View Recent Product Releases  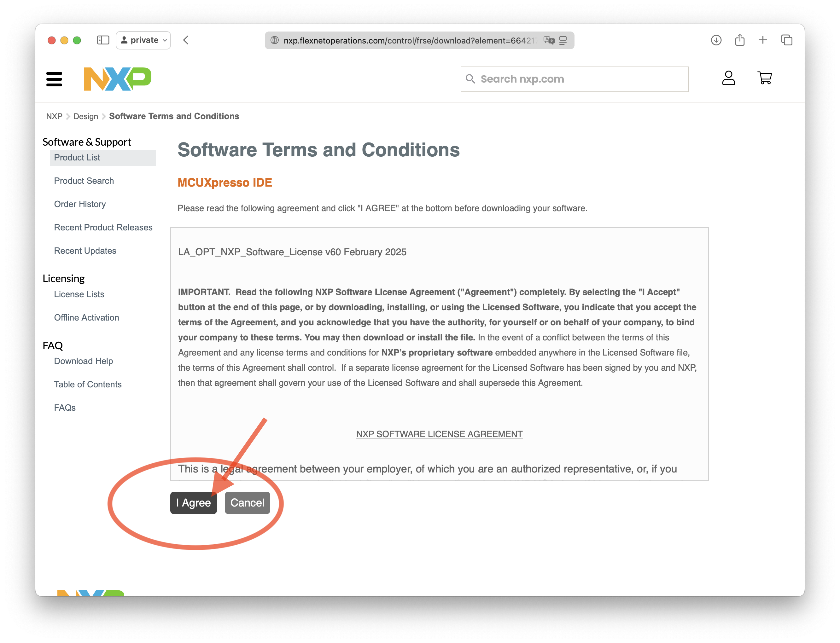(103, 227)
